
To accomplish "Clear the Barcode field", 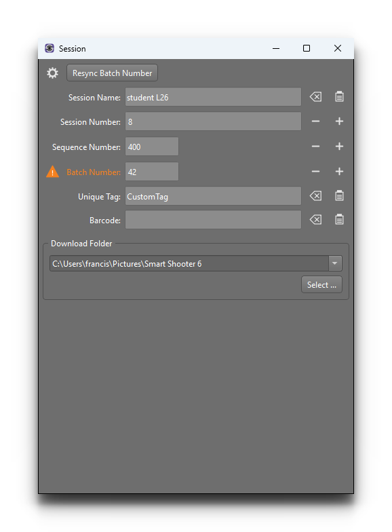I will pos(316,220).
